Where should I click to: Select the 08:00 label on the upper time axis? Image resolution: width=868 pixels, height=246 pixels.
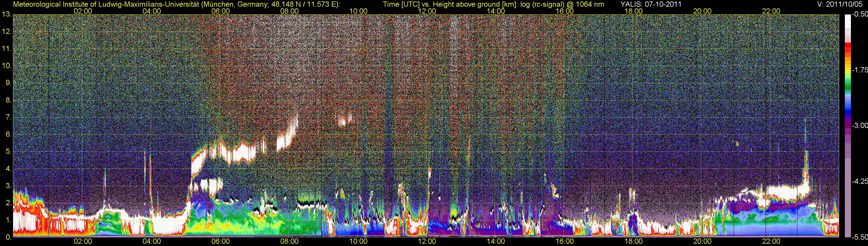[289, 11]
